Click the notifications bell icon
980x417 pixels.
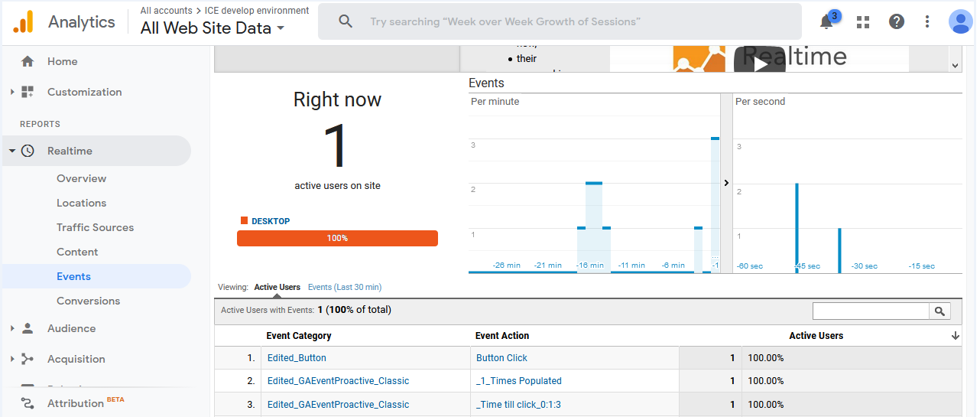click(x=826, y=22)
